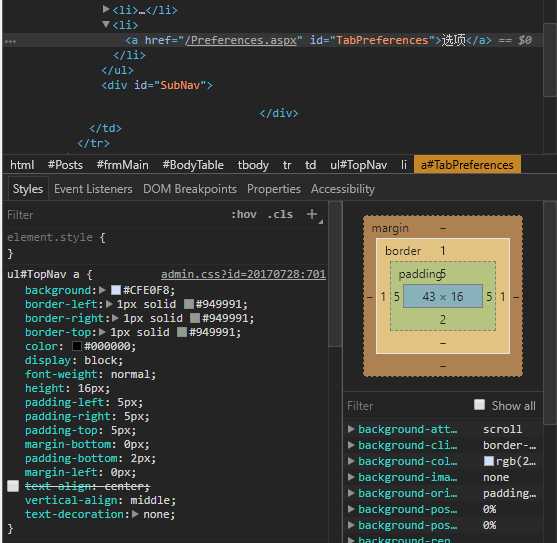Re-enable the text-align center declaration checkbox
This screenshot has height=543, width=557.
pos(13,486)
